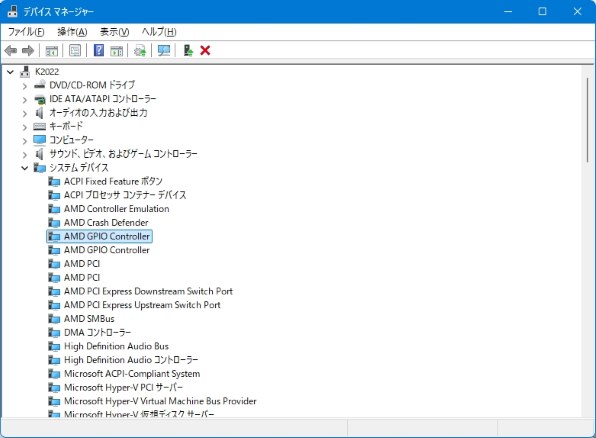This screenshot has width=596, height=438.
Task: Maximize the Device Manager window
Action: [542, 11]
